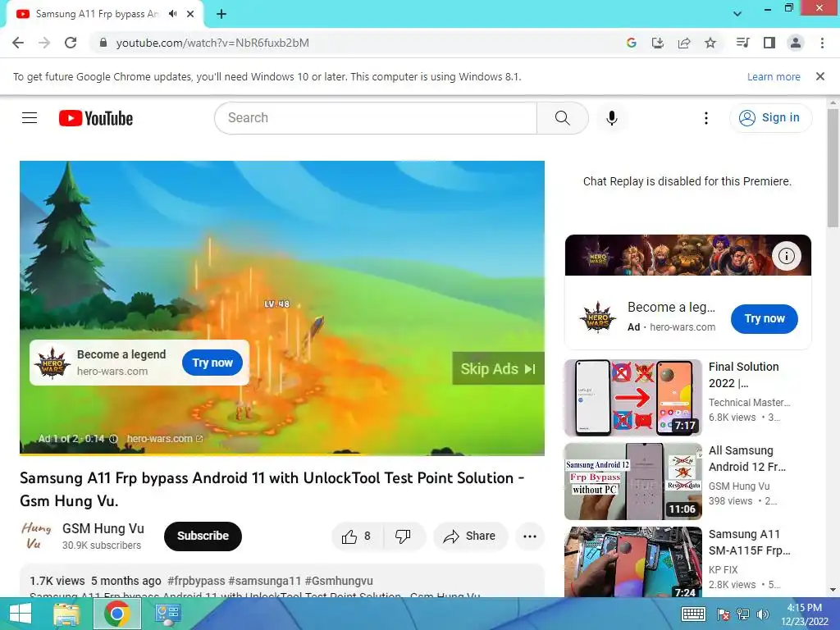Open the All Samsung Android 12 title
840x630 pixels.
pyautogui.click(x=747, y=459)
